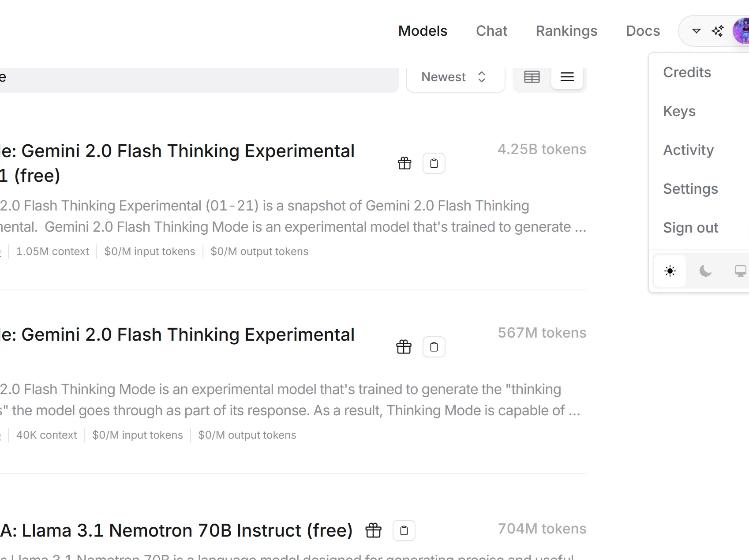
Task: Switch to table view layout
Action: click(x=532, y=77)
